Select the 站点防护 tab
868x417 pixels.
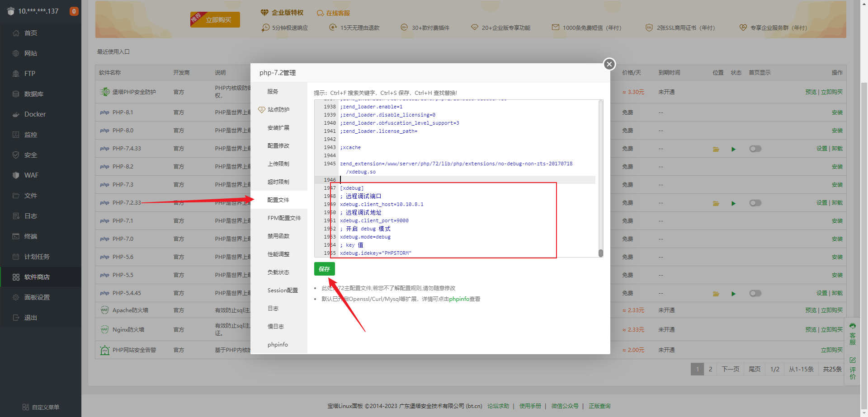pos(279,109)
